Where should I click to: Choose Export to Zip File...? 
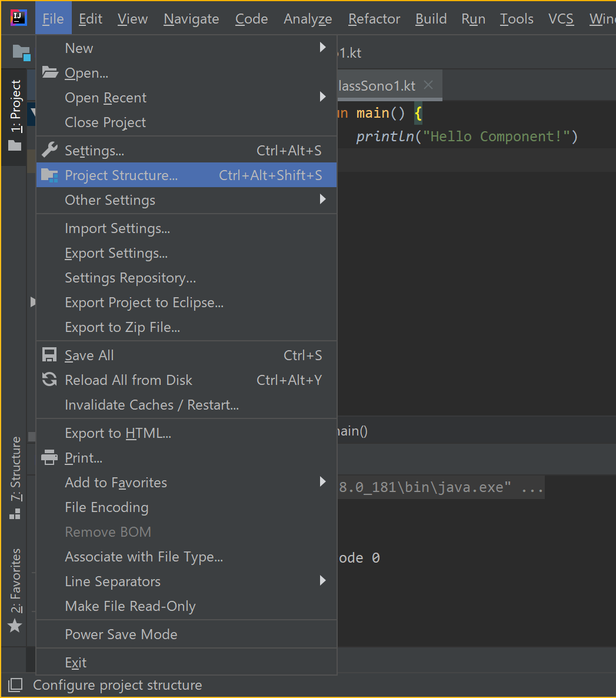[187, 327]
